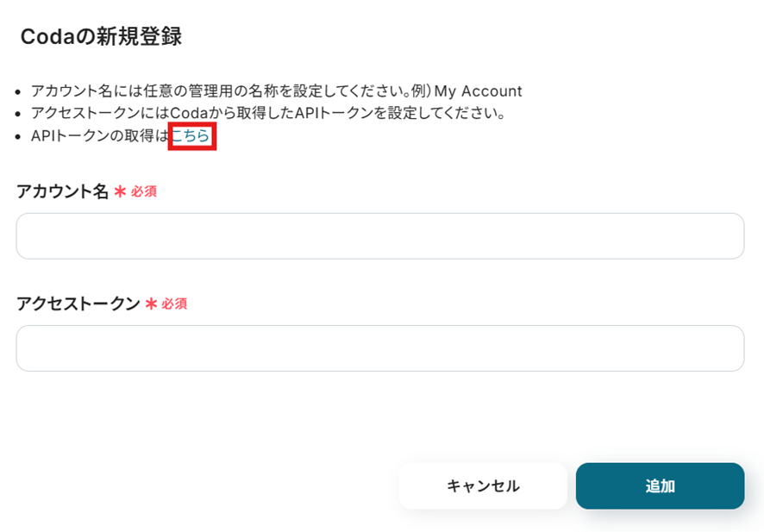Click the 必須 marker next to アカウント名
Viewport: 764px width, 532px height.
(144, 191)
